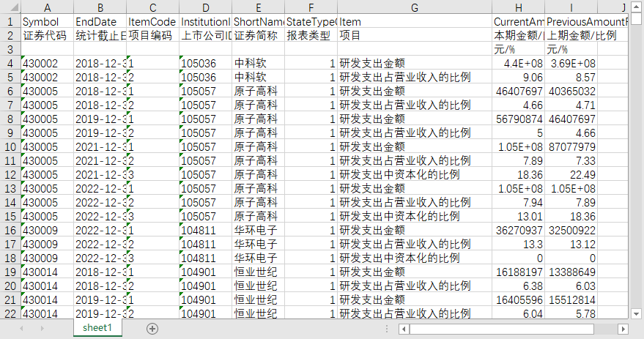644x339 pixels.
Task: Select column A header
Action: click(47, 7)
